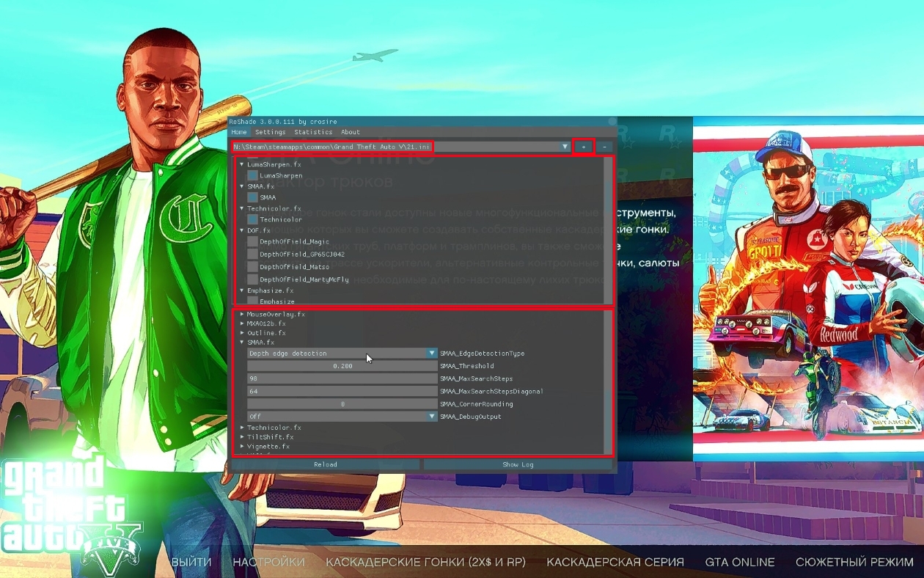Expand MXAO12b.fx variables
The height and width of the screenshot is (578, 924).
(x=242, y=323)
